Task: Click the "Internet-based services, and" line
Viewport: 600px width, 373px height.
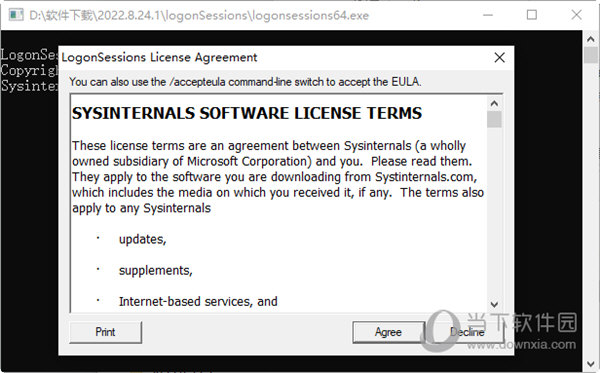Action: pyautogui.click(x=198, y=301)
